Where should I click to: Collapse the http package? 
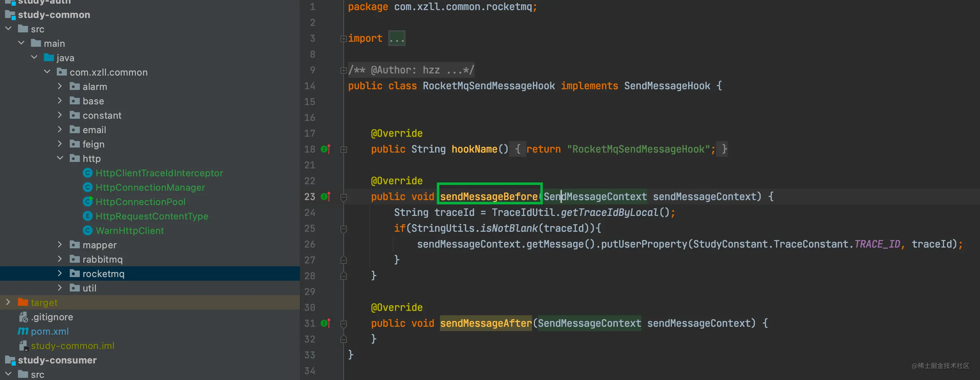(60, 158)
